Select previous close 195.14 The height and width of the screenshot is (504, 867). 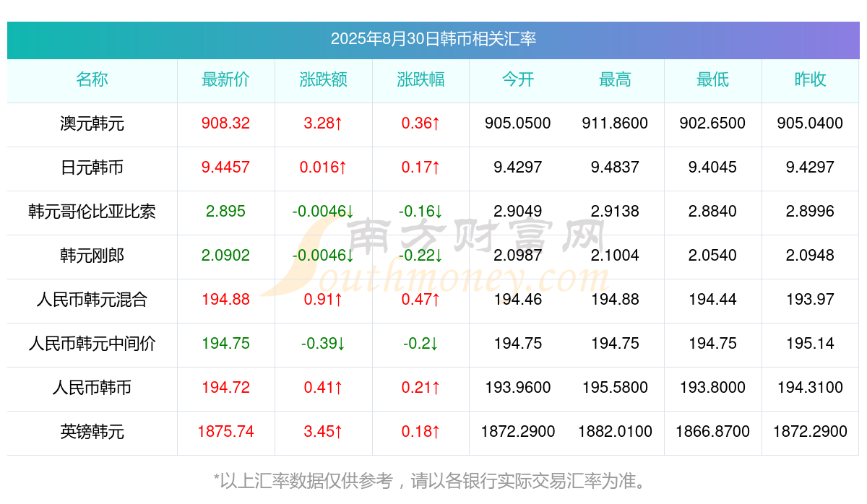[x=810, y=344]
